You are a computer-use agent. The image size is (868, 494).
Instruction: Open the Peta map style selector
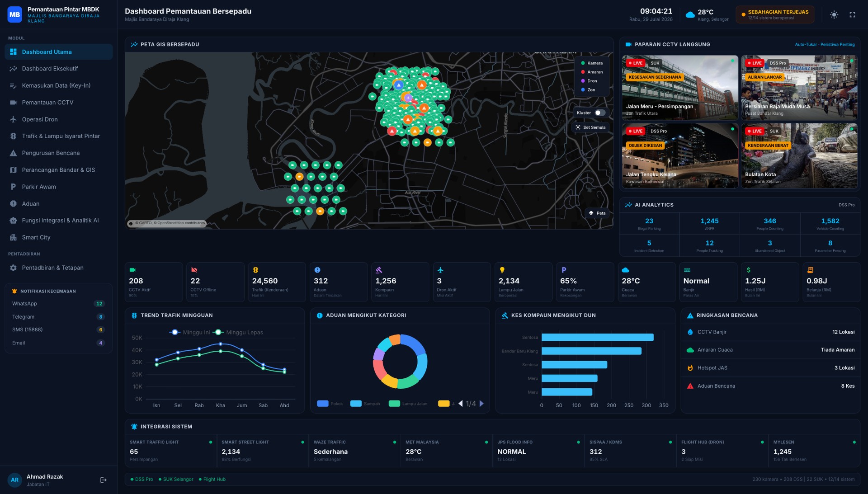pyautogui.click(x=597, y=213)
